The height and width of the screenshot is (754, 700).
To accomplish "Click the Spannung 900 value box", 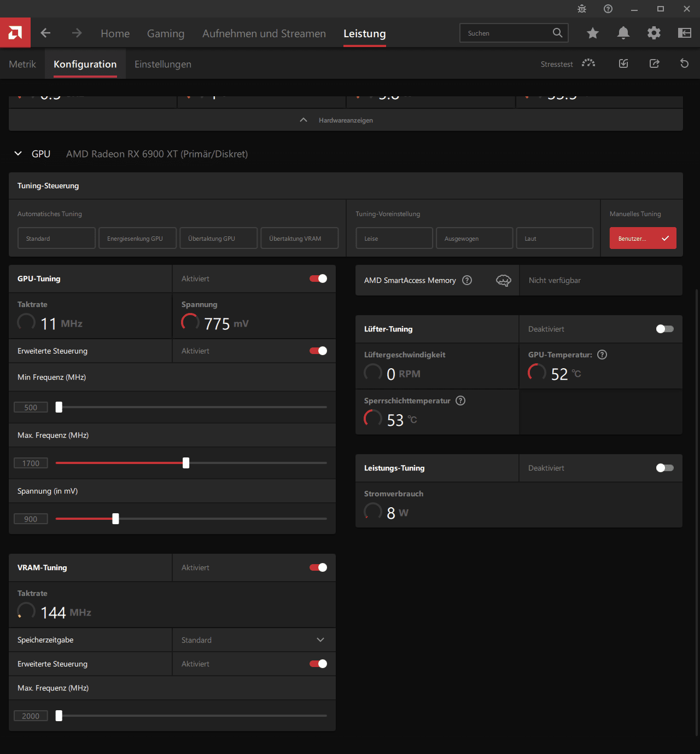I will coord(31,519).
